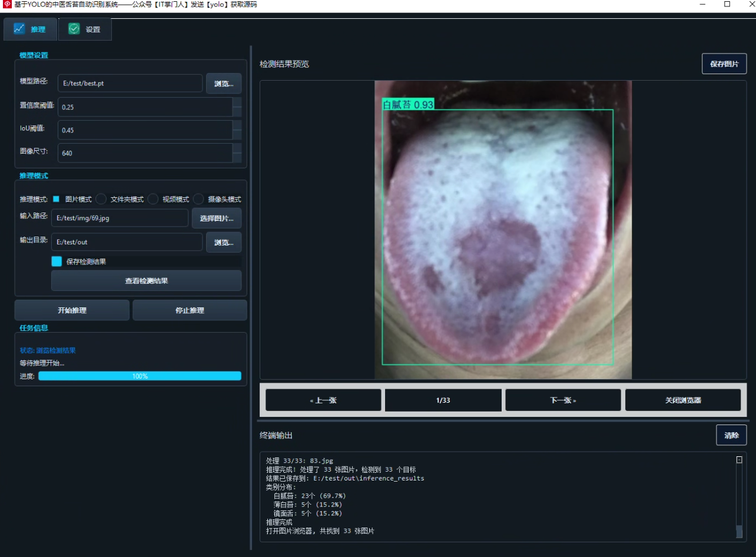Viewport: 756px width, 557px height.
Task: Click the 模型设置 section title
Action: pyautogui.click(x=34, y=55)
